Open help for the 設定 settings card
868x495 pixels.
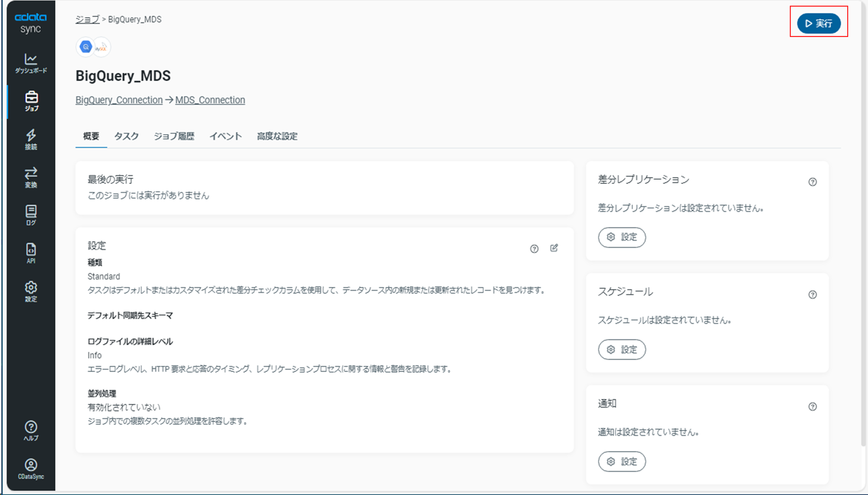click(534, 249)
